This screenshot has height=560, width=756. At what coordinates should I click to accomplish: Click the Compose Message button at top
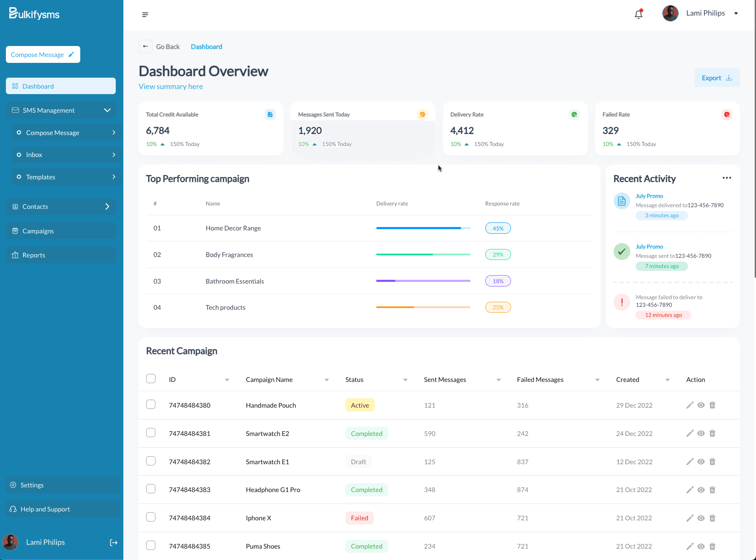click(43, 54)
